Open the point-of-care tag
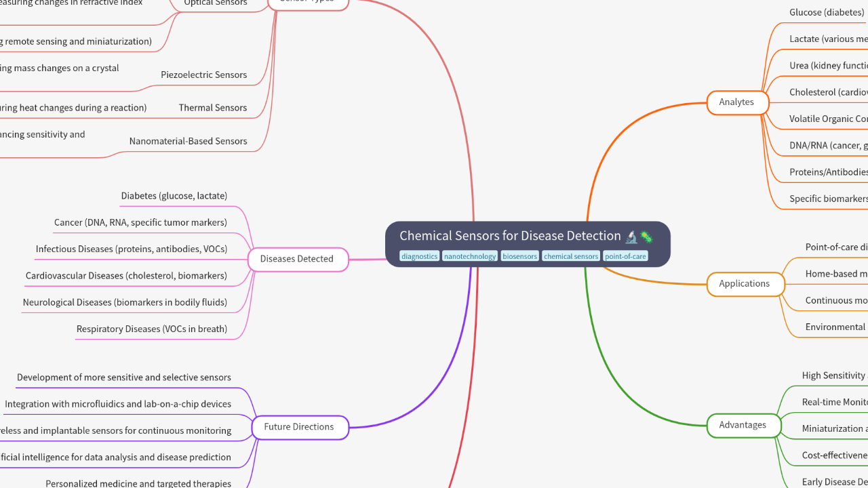The image size is (868, 488). click(625, 256)
